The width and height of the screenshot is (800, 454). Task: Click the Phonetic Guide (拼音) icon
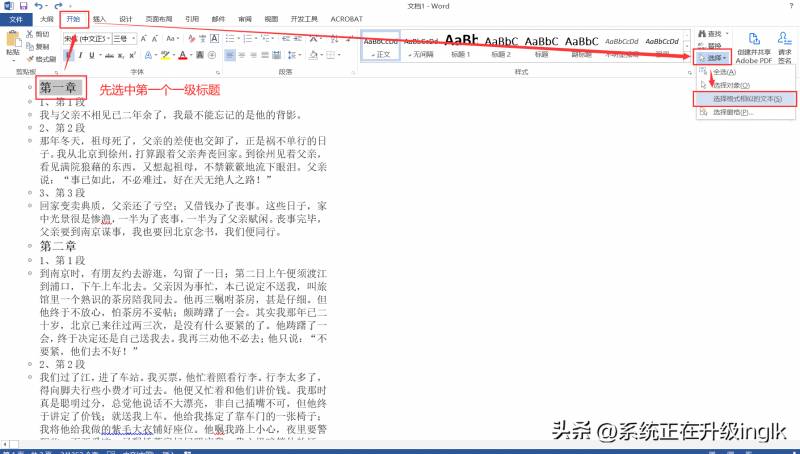(x=203, y=39)
